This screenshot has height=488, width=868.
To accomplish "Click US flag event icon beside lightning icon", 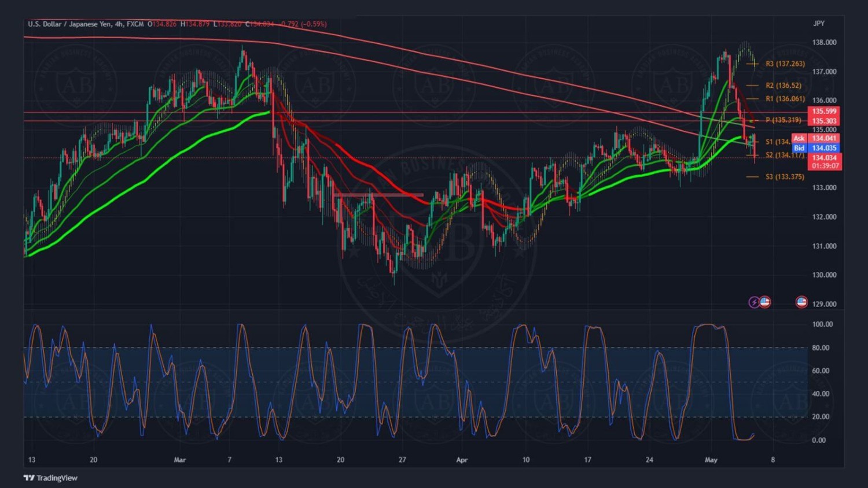I will tap(765, 302).
